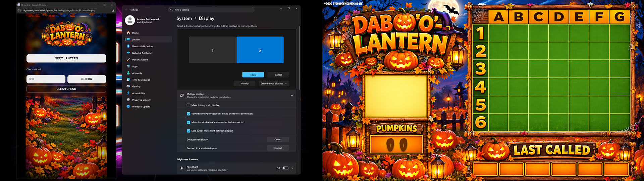The width and height of the screenshot is (644, 181).
Task: Click the NEXT LANTERN button
Action: (66, 58)
